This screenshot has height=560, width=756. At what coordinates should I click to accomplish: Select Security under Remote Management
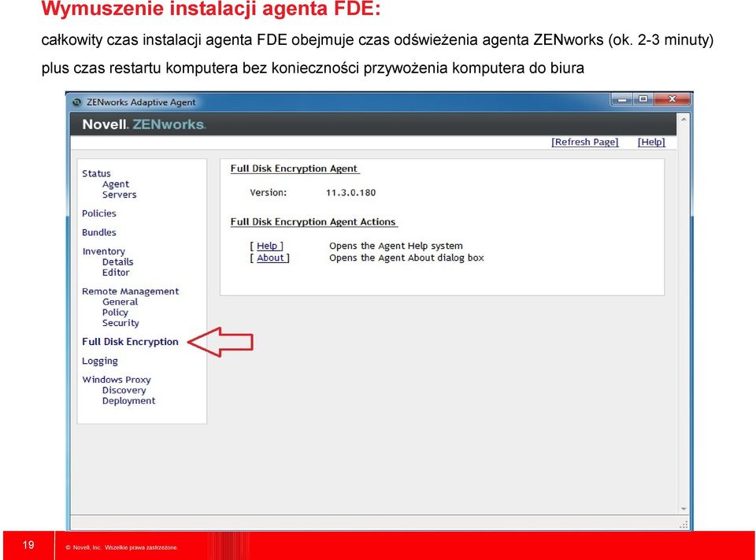click(x=120, y=323)
